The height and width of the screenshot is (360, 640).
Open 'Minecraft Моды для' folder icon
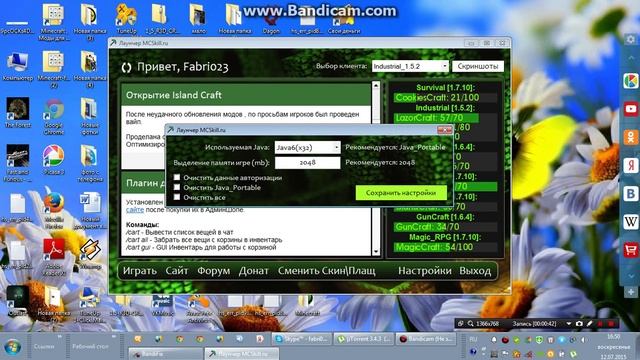53,22
